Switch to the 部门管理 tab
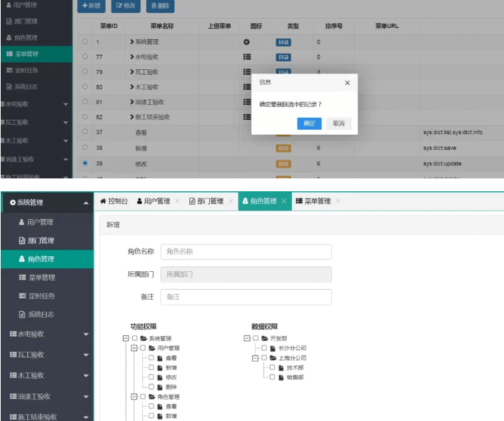 click(206, 201)
